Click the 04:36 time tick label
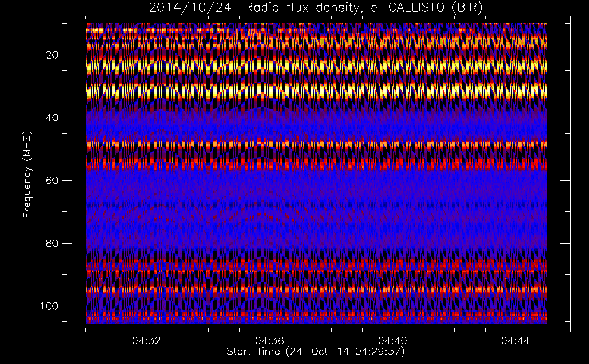589x364 pixels. click(x=270, y=341)
